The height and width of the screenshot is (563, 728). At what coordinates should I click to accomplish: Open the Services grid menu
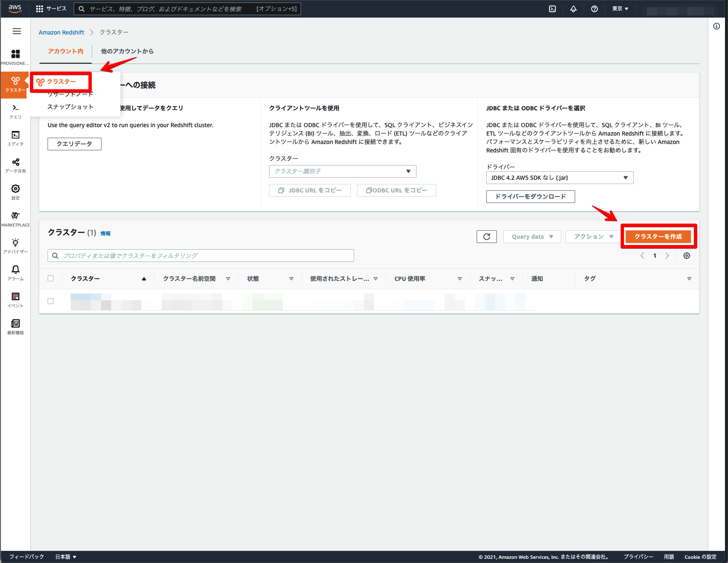(51, 9)
